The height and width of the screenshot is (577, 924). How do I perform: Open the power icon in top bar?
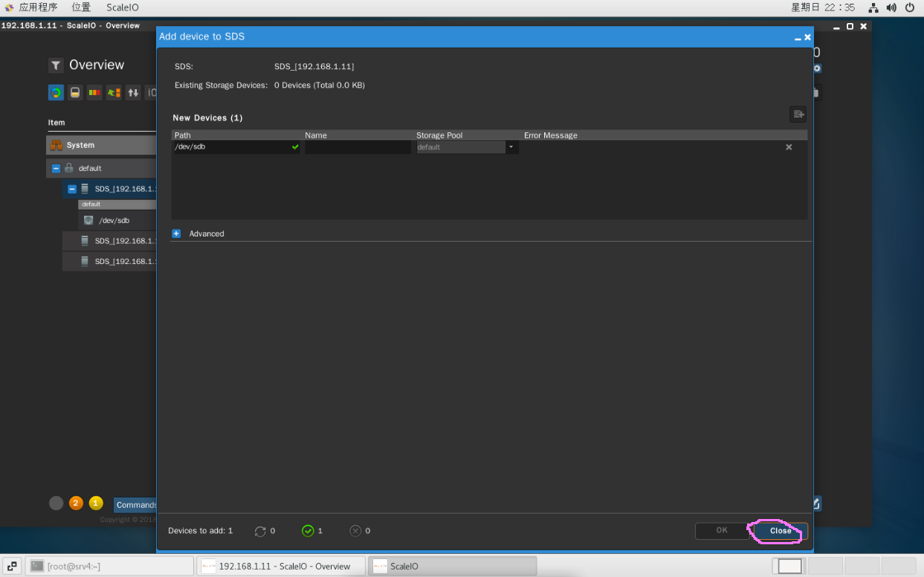911,7
